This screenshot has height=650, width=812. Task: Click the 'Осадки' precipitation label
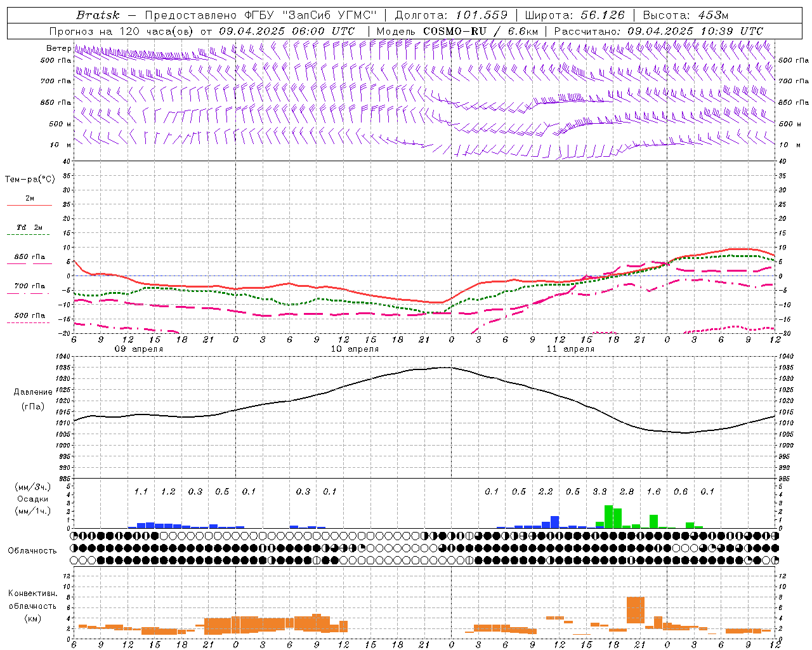pyautogui.click(x=33, y=499)
